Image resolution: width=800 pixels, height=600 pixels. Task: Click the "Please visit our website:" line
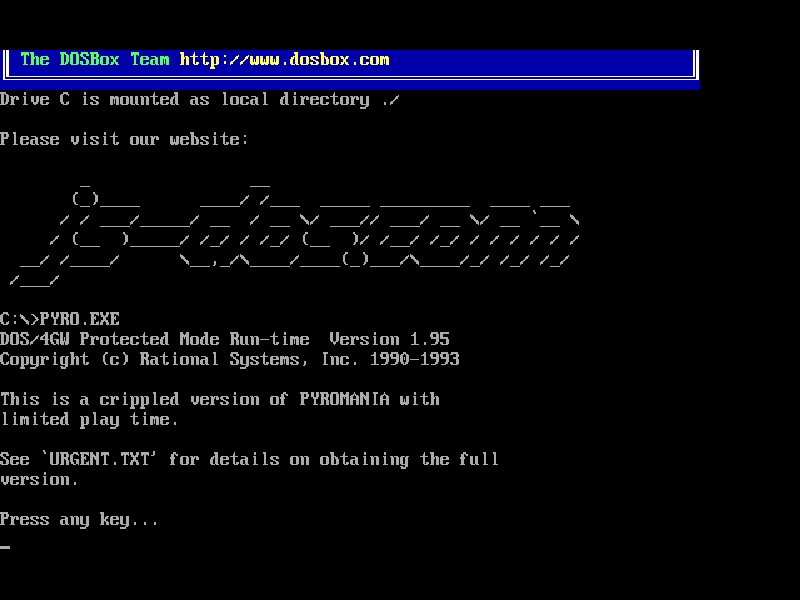click(124, 139)
